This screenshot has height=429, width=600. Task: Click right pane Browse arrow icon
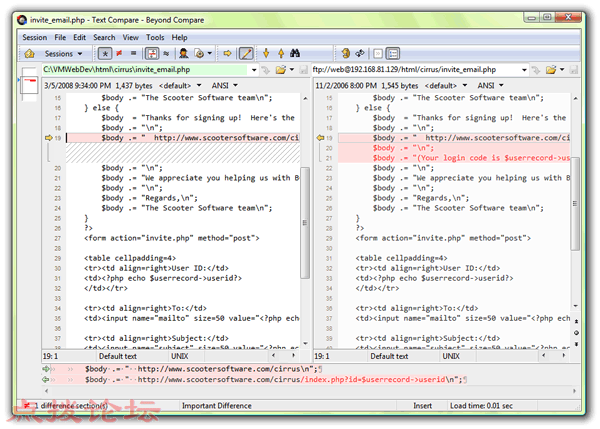536,70
